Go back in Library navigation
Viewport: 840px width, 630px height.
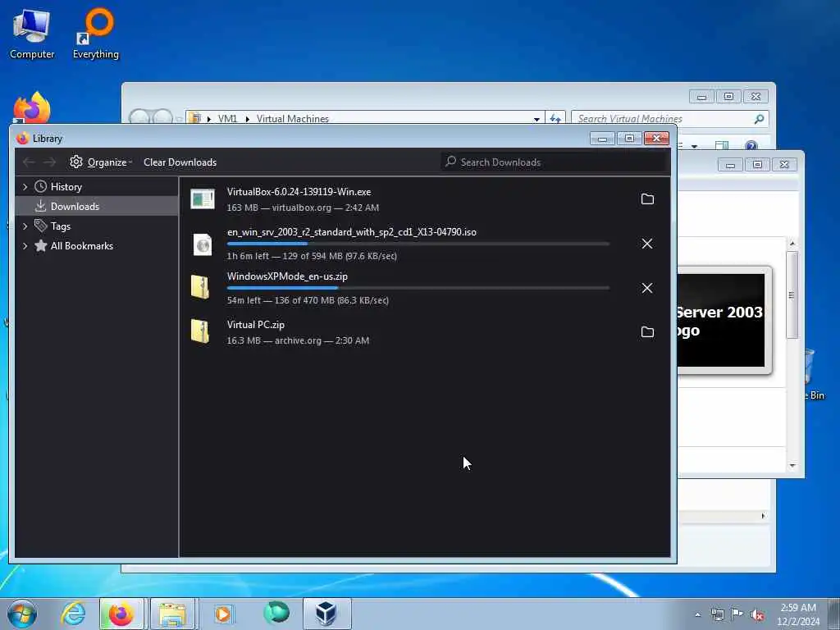click(29, 162)
